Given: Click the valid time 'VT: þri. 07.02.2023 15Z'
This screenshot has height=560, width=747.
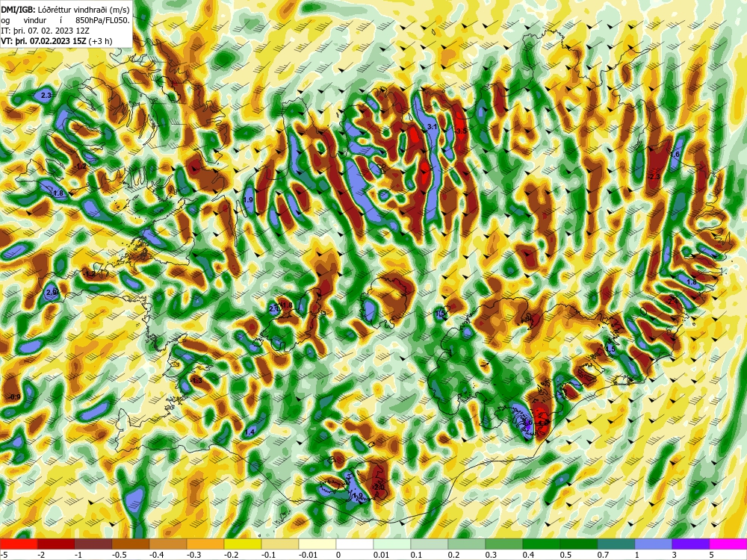Looking at the screenshot, I should 43,41.
